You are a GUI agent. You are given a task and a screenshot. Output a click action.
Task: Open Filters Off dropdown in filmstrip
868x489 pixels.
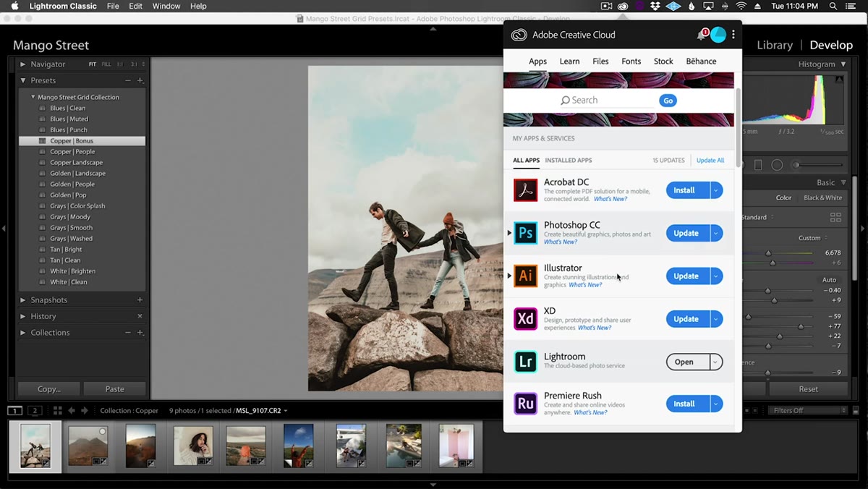pos(809,410)
